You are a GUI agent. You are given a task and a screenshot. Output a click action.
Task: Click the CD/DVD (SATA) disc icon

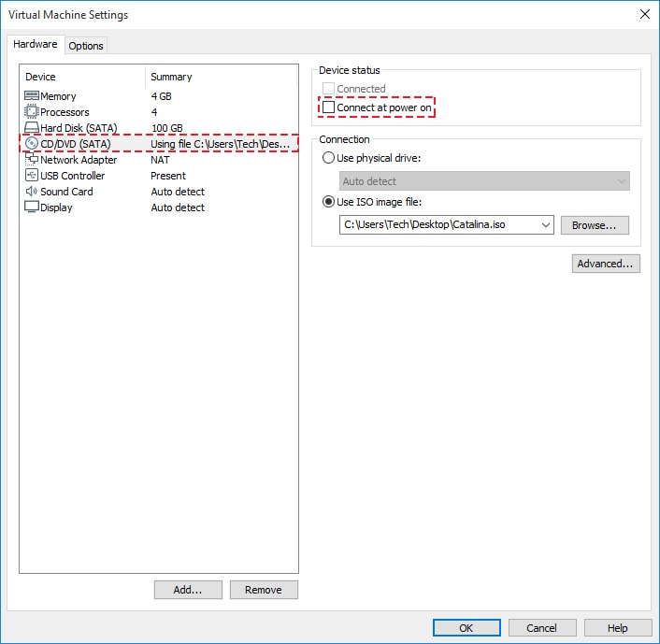point(31,144)
